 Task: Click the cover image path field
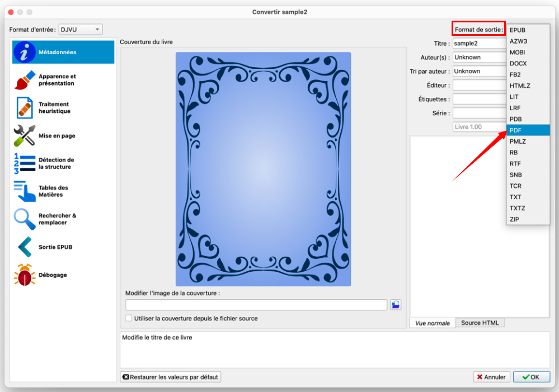tap(256, 305)
